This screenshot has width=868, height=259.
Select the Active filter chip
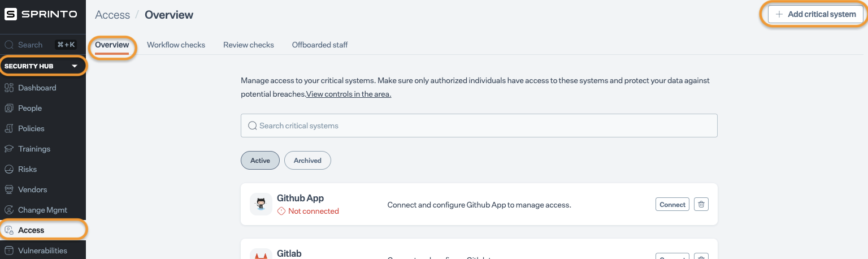click(260, 160)
